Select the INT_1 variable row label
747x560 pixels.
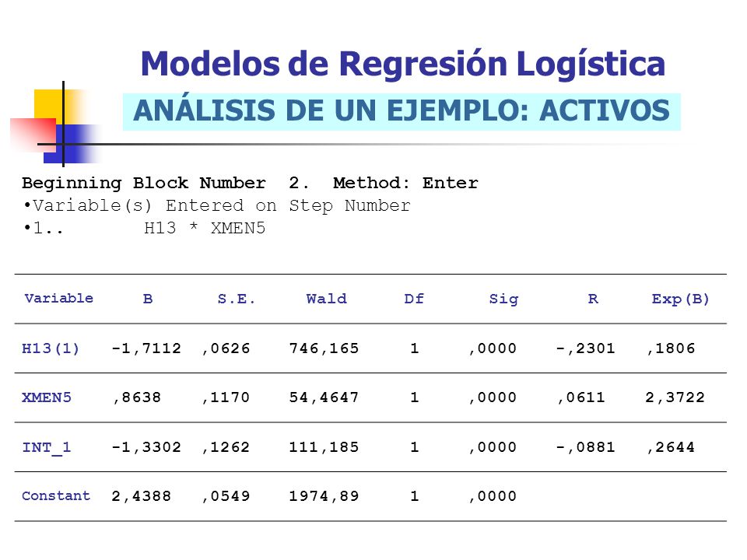click(x=47, y=448)
